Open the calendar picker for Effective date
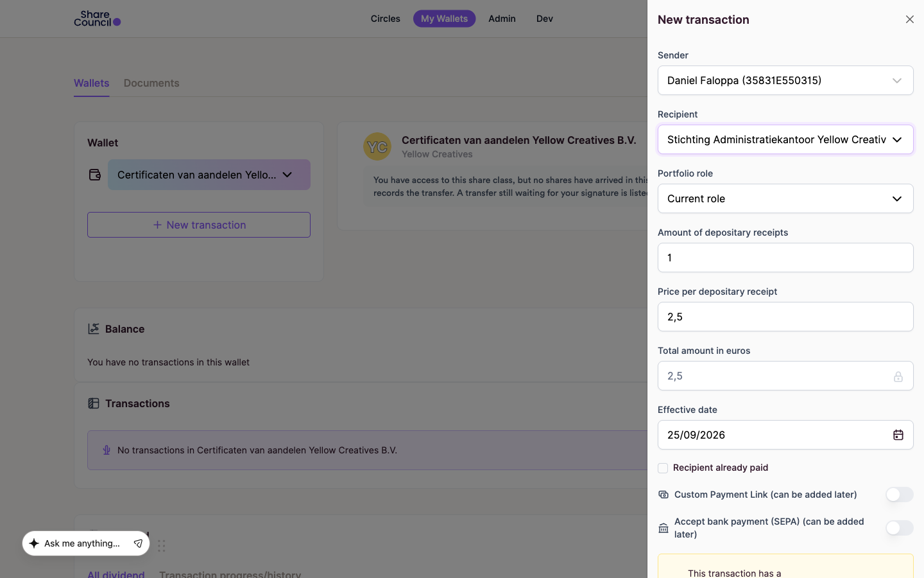Screen dimensions: 924x578 [x=898, y=435]
